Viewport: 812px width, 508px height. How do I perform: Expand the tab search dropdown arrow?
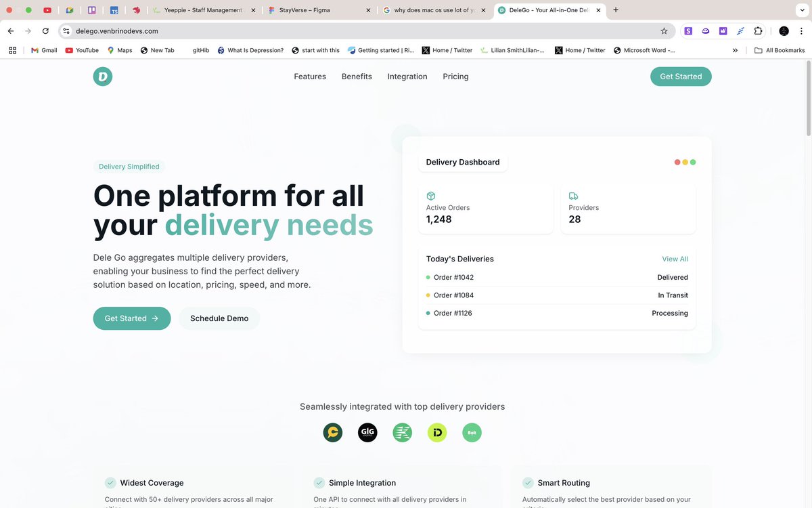coord(802,10)
